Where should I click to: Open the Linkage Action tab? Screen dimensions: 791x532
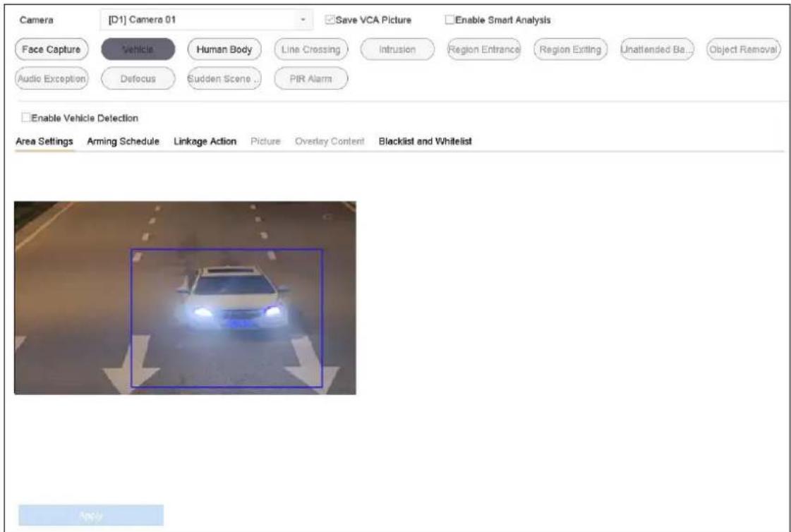[x=205, y=142]
